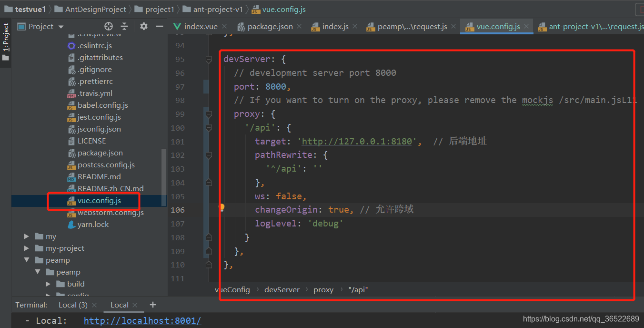Click the collapse all icon in Project panel

124,26
